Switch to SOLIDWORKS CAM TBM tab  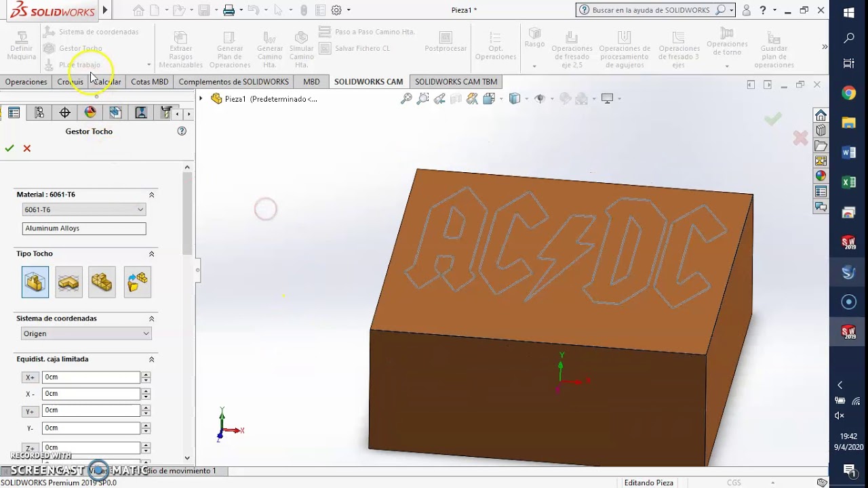point(456,81)
